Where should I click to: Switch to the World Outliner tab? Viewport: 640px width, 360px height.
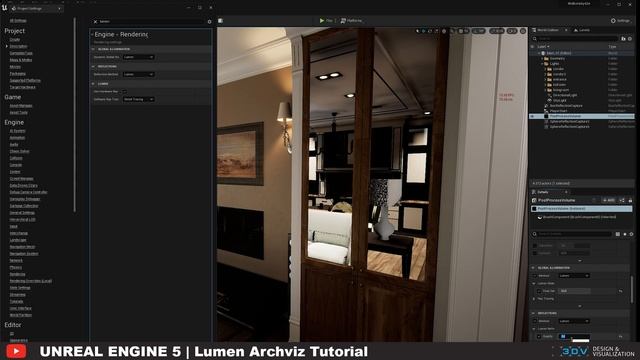pos(549,30)
